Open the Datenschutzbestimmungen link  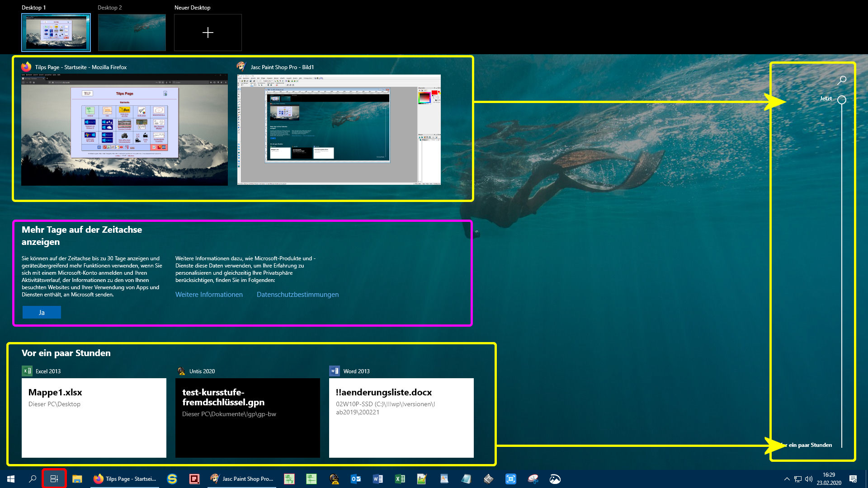(297, 295)
